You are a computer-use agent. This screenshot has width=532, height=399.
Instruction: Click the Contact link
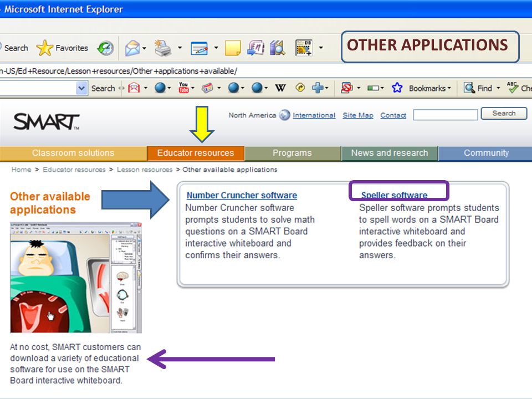pyautogui.click(x=393, y=115)
